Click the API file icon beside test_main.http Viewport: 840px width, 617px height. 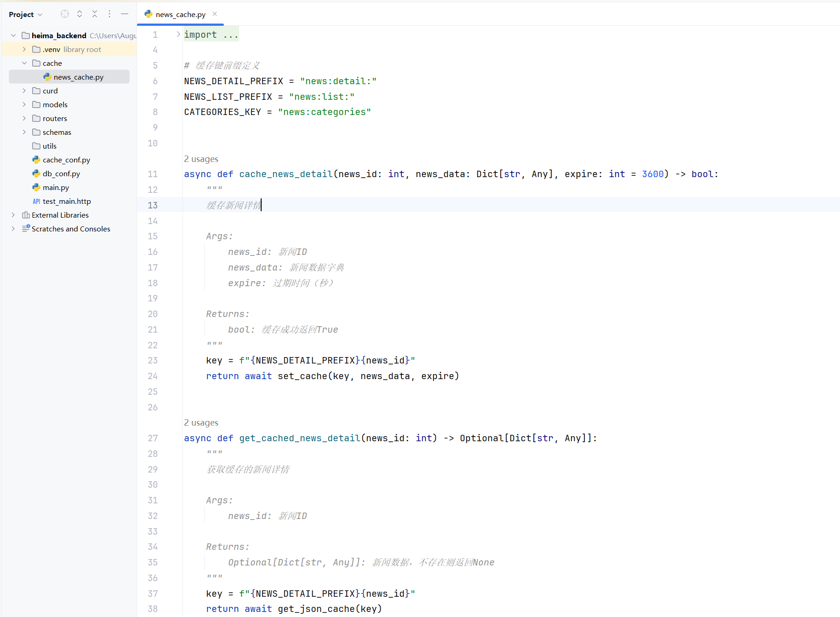(x=36, y=201)
